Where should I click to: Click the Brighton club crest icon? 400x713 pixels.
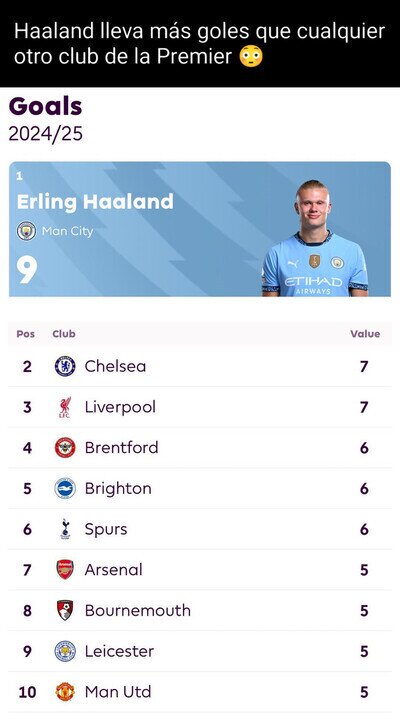pos(65,488)
